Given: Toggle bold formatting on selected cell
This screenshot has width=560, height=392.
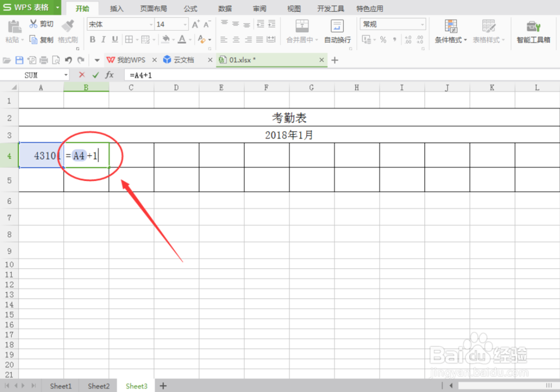Looking at the screenshot, I should coord(92,40).
